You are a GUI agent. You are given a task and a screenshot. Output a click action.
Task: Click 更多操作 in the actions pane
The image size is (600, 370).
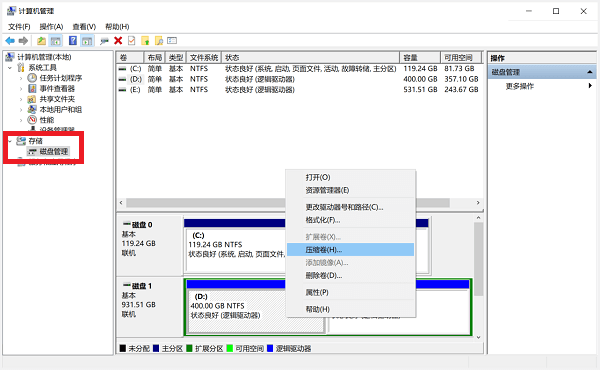pos(519,86)
